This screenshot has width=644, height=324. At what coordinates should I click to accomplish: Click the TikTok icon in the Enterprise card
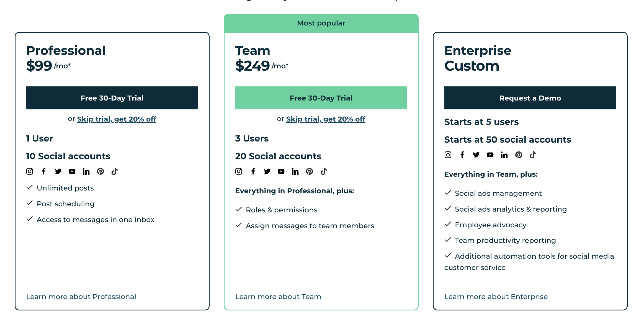533,155
